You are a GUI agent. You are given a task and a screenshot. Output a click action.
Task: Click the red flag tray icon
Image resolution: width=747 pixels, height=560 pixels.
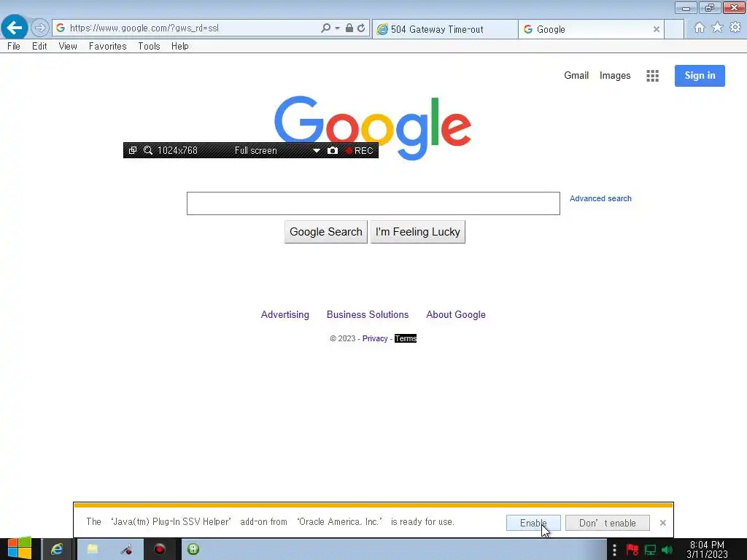click(x=632, y=550)
